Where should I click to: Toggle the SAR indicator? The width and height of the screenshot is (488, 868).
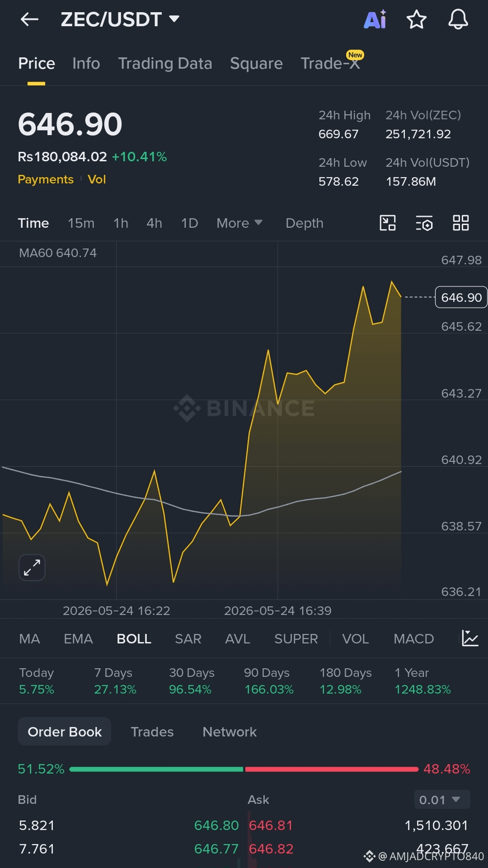(188, 639)
